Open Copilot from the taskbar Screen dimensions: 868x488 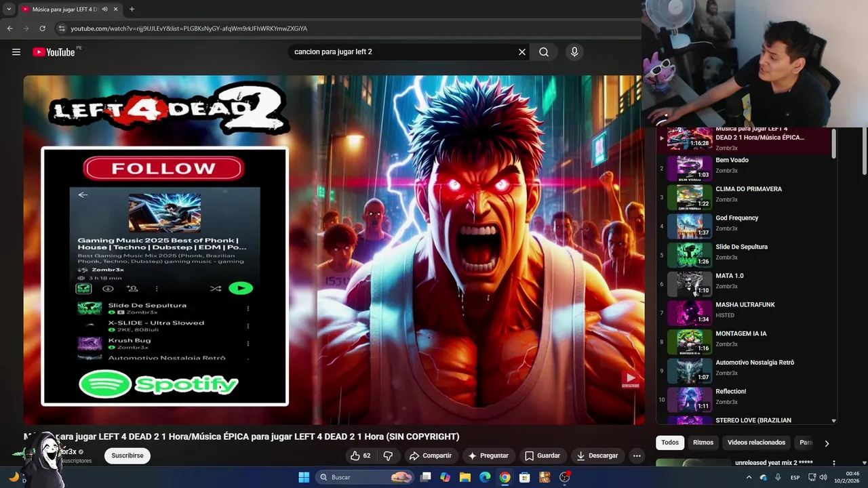(x=445, y=477)
